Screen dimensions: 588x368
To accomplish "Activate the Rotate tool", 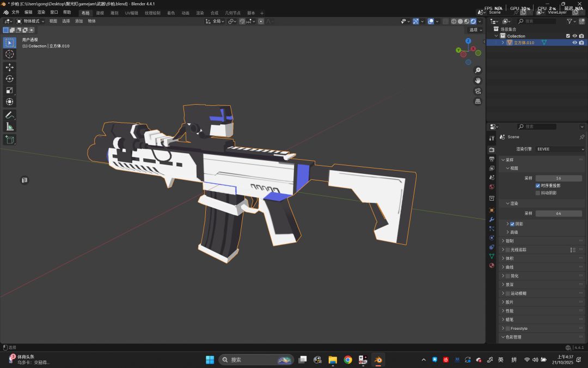I will [x=9, y=79].
